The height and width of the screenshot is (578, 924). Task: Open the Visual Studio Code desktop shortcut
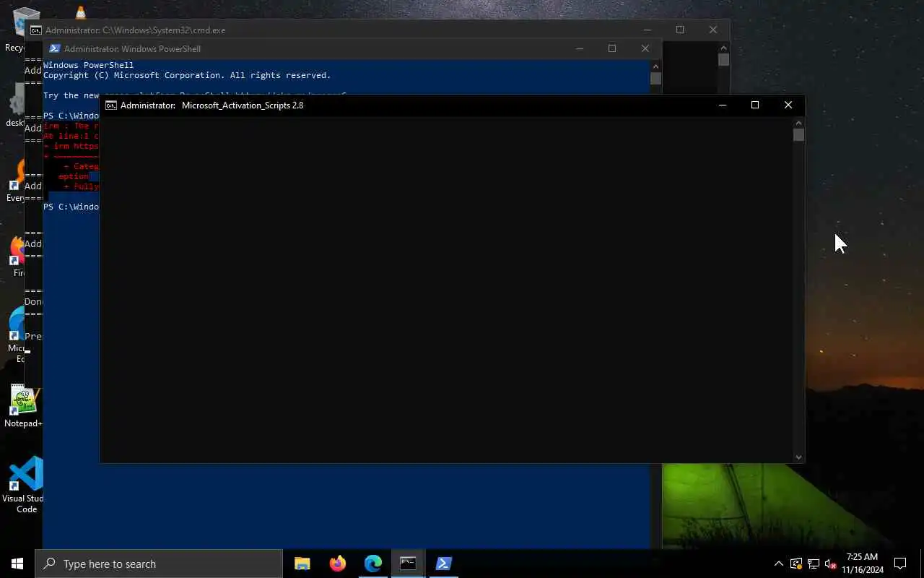[x=25, y=484]
